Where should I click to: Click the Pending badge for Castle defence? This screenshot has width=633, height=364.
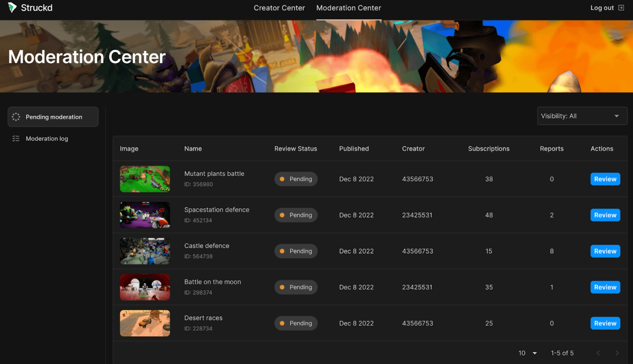coord(296,251)
